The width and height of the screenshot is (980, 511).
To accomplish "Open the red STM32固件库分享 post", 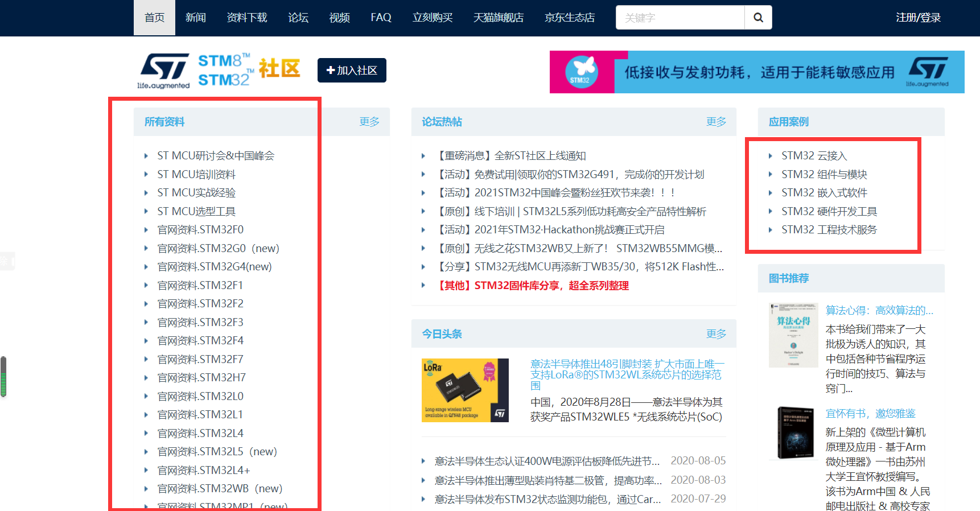I will coord(532,286).
